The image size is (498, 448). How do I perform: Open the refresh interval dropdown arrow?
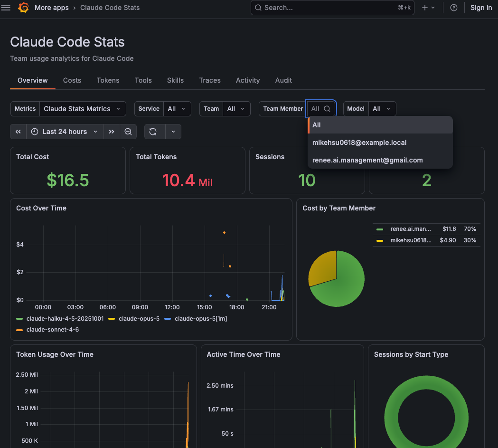point(173,132)
